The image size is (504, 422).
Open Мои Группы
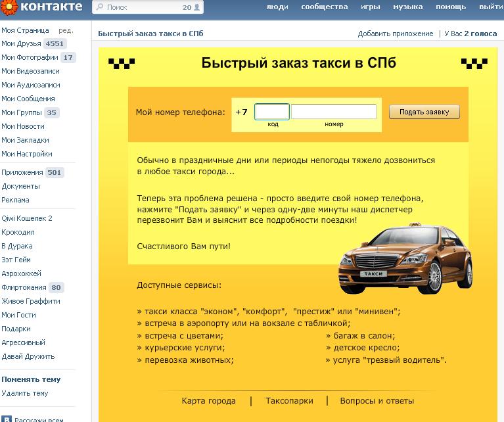22,112
